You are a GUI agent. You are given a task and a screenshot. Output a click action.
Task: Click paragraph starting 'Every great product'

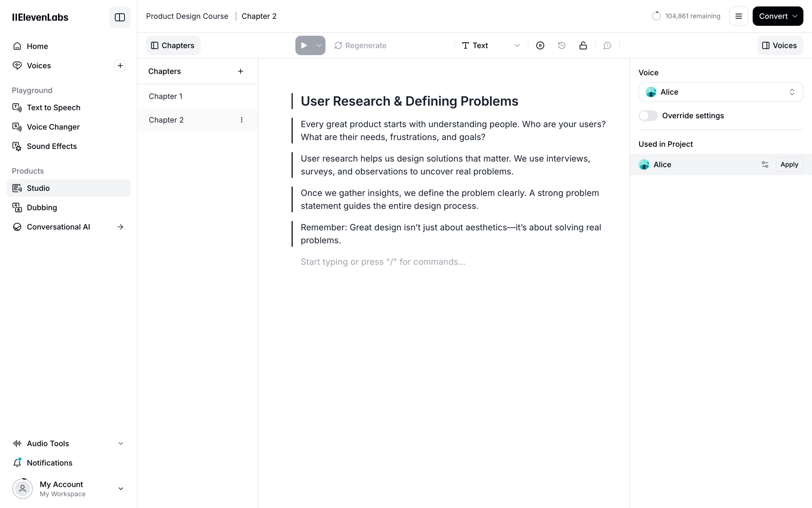(x=453, y=130)
